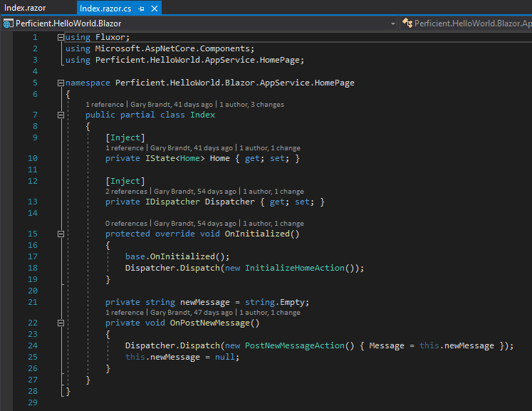
Task: Collapse the Index class at line 7
Action: coord(61,115)
